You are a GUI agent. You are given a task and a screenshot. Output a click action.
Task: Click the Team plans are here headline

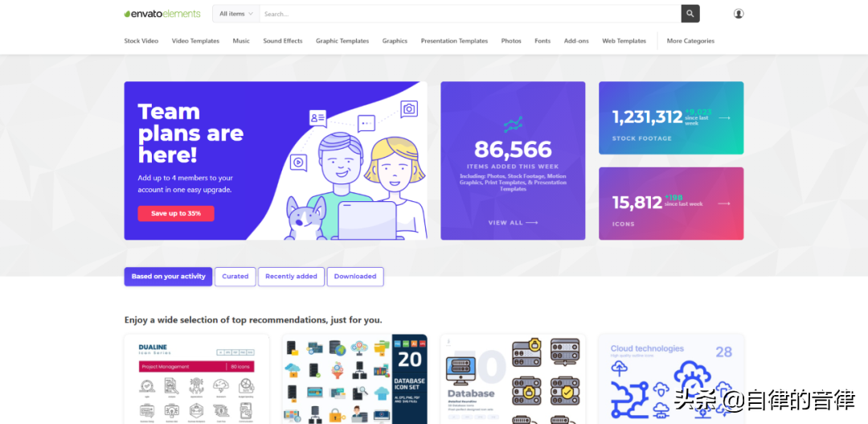coord(190,133)
